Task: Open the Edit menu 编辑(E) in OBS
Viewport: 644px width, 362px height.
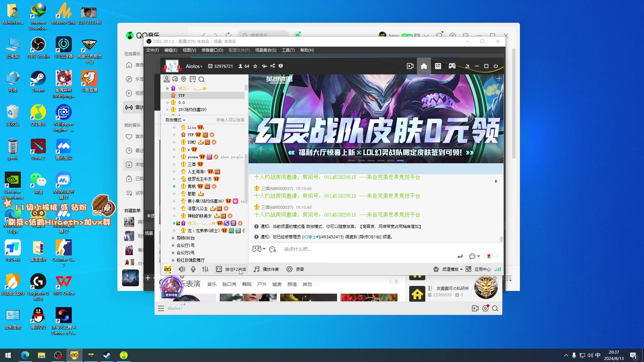Action: click(171, 50)
